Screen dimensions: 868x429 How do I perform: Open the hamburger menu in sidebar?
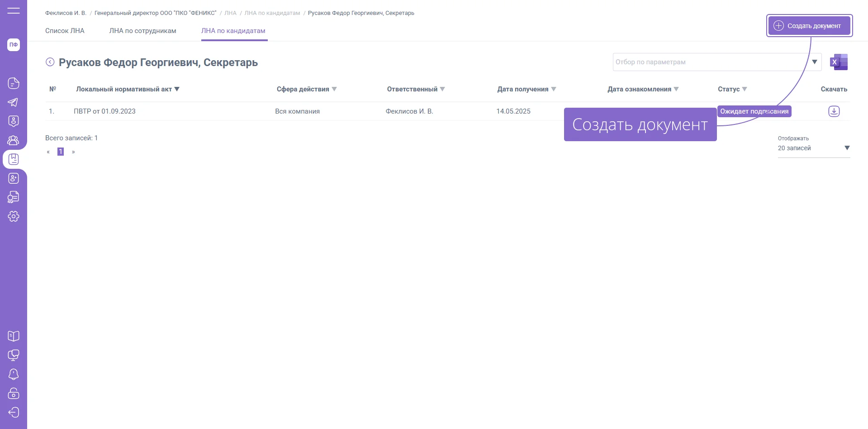(x=14, y=10)
